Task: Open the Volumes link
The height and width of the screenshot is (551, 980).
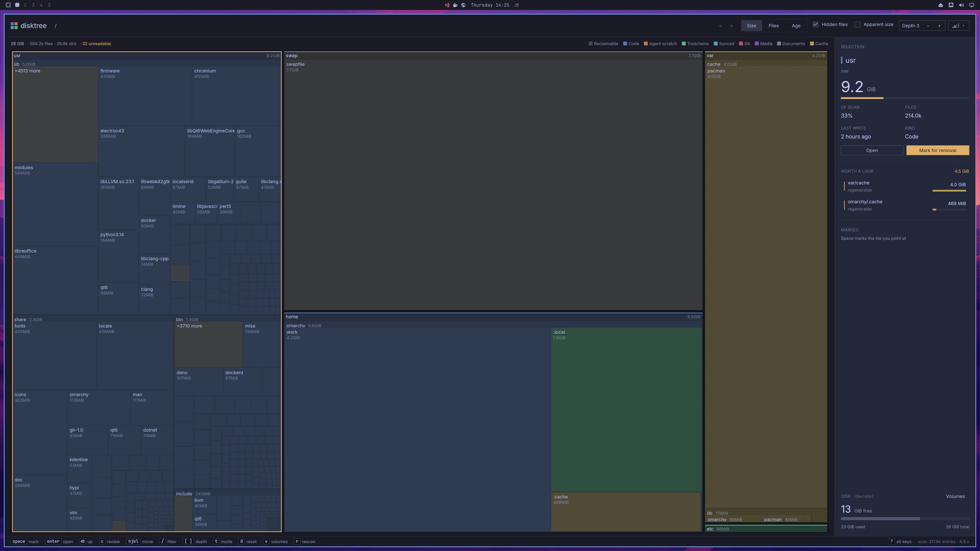Action: tap(955, 496)
